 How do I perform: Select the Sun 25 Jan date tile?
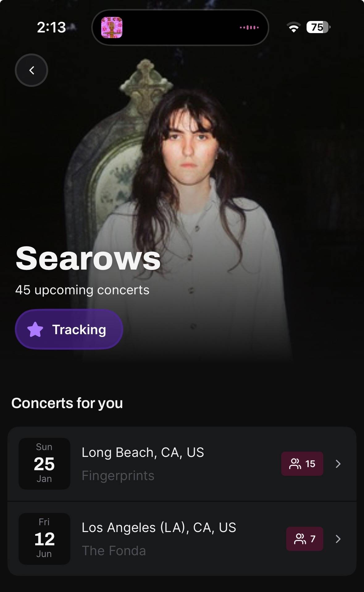pyautogui.click(x=44, y=463)
